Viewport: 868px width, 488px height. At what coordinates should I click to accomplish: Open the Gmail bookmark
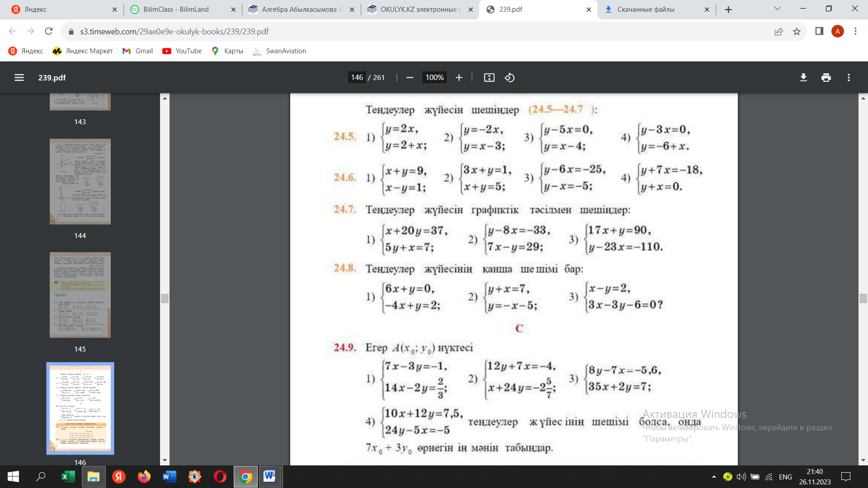click(138, 51)
